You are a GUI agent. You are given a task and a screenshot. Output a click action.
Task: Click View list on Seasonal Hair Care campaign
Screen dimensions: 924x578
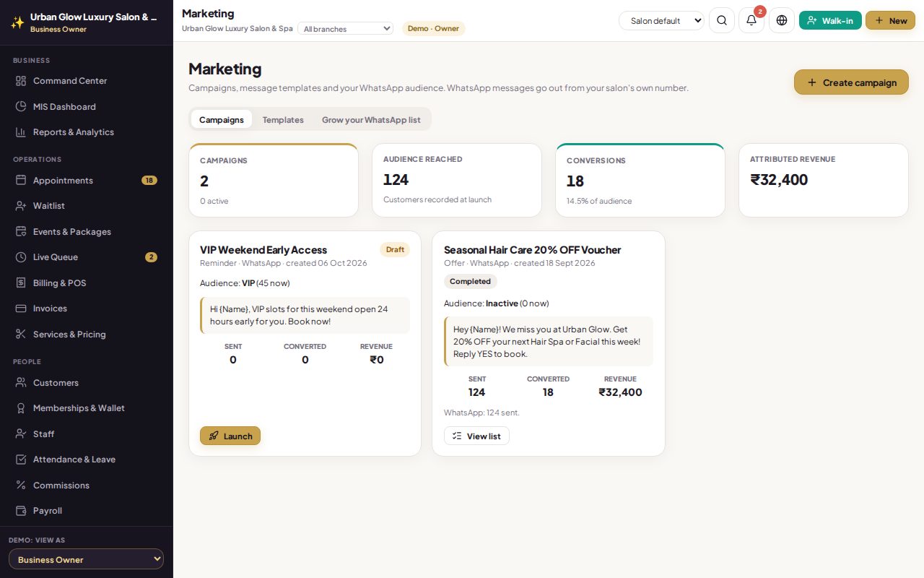tap(476, 436)
